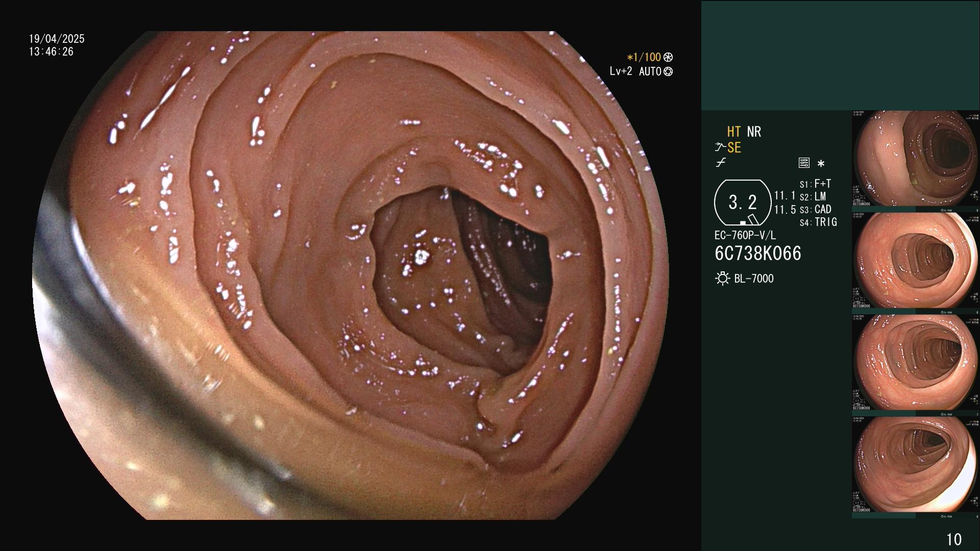Select the HT indicator label
This screenshot has height=551, width=980.
(734, 132)
